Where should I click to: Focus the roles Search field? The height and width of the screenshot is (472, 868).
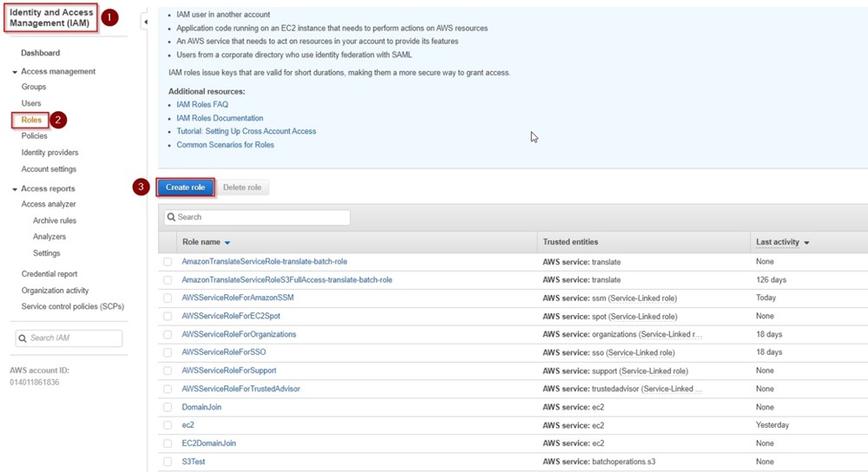coord(257,218)
